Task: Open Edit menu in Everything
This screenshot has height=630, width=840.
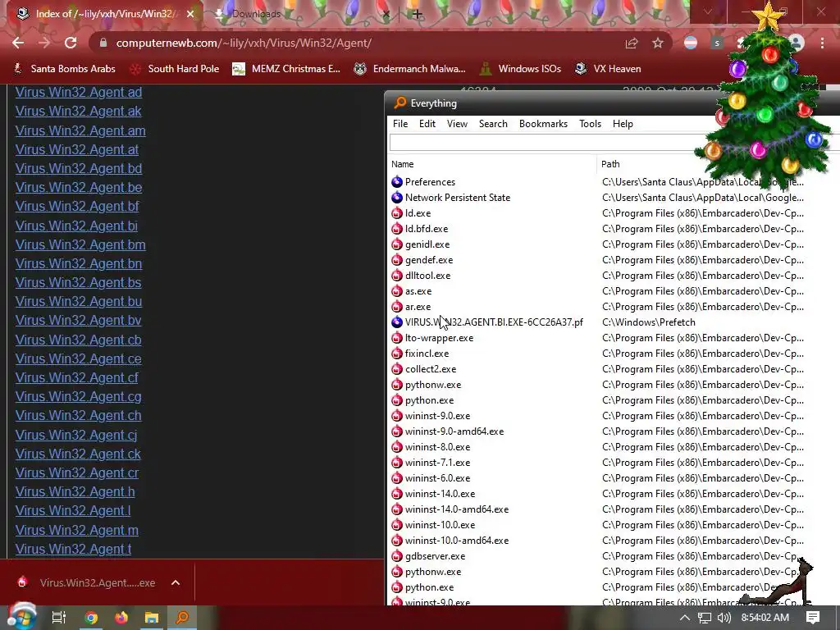Action: click(427, 124)
